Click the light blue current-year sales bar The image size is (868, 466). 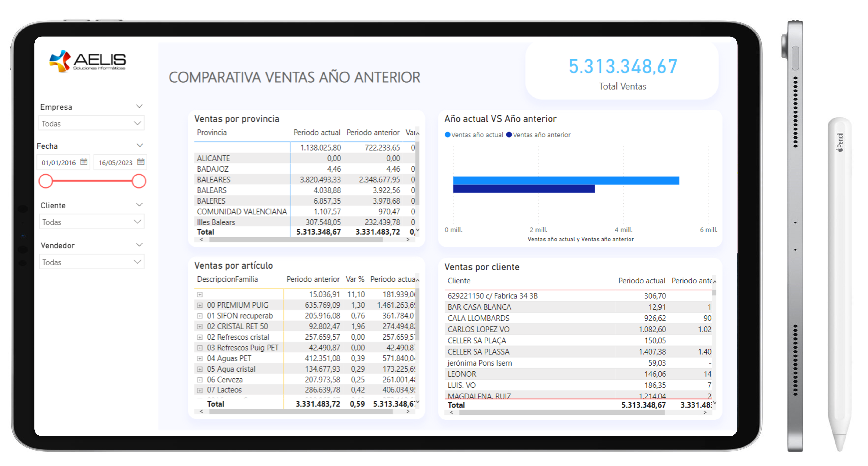pyautogui.click(x=566, y=180)
